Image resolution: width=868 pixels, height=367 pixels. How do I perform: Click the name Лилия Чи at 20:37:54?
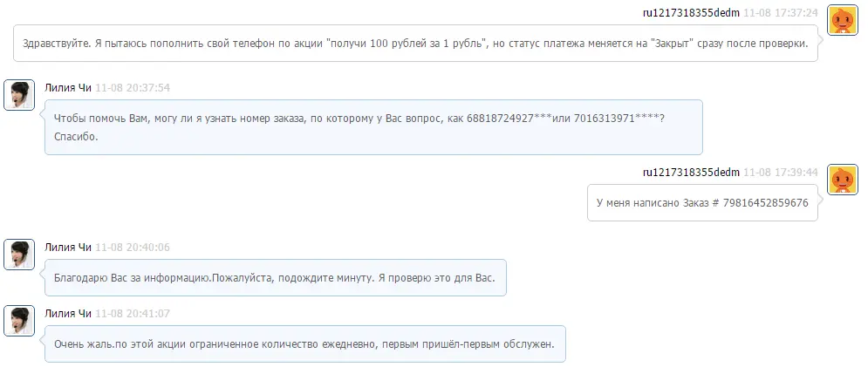tap(68, 88)
